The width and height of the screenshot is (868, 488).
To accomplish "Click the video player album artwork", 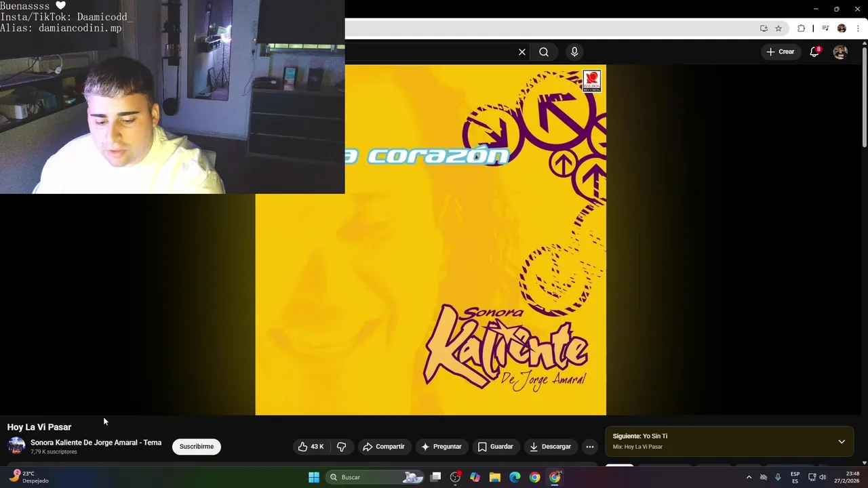I will [x=431, y=239].
